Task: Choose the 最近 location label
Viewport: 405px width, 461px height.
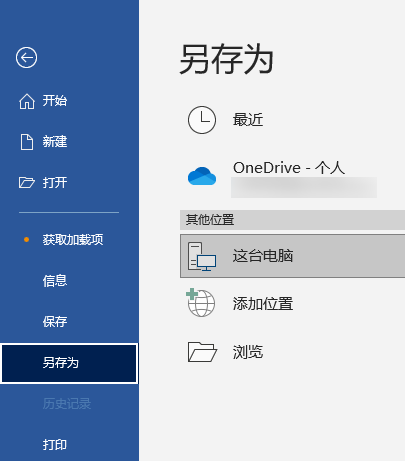Action: click(248, 120)
